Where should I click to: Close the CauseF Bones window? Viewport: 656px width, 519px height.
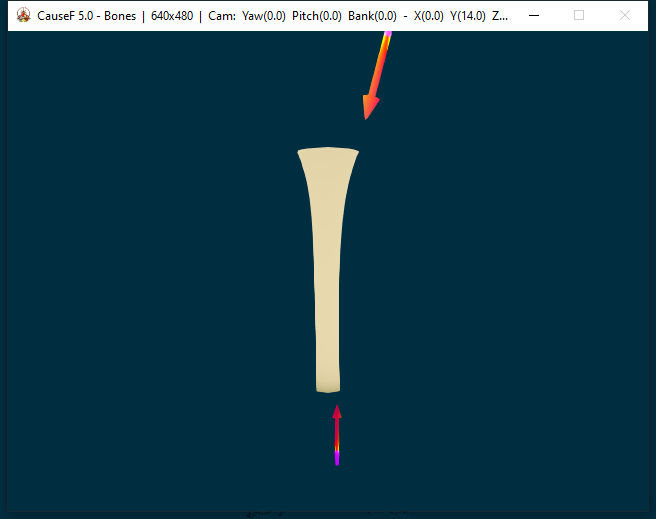point(625,16)
